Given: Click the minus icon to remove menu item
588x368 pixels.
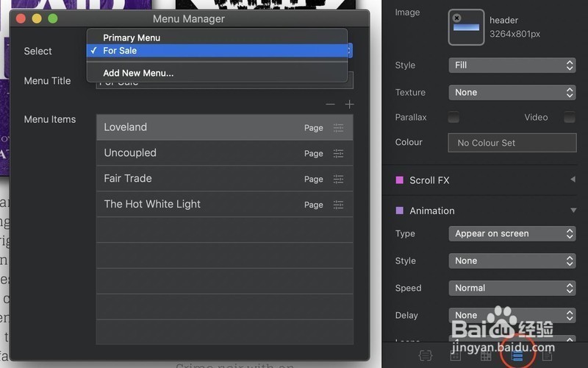Looking at the screenshot, I should point(331,105).
